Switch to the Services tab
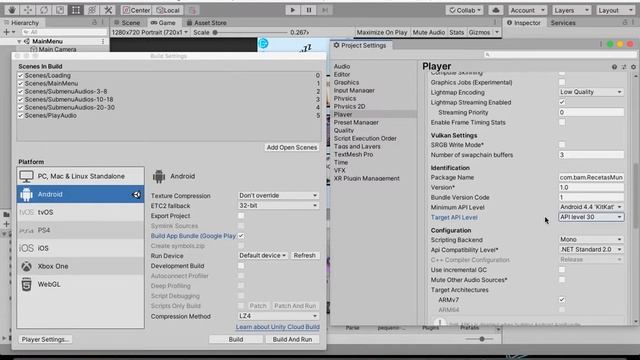The image size is (640, 360). (x=563, y=22)
